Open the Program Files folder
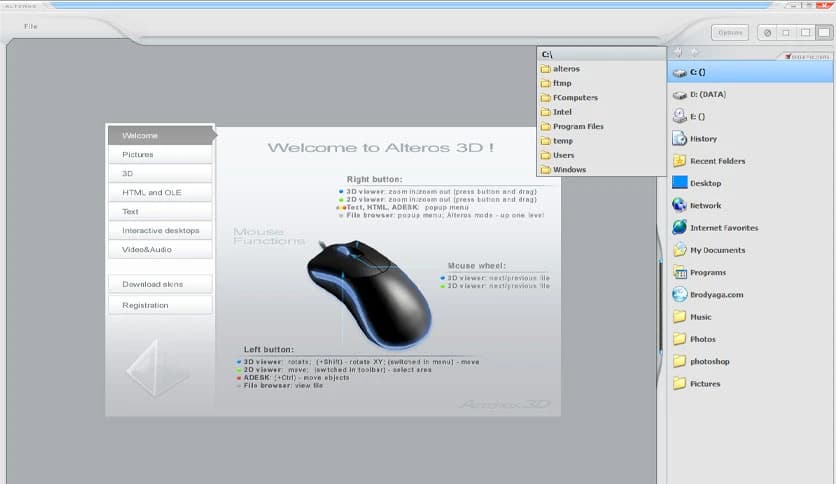The width and height of the screenshot is (836, 484). pos(572,126)
